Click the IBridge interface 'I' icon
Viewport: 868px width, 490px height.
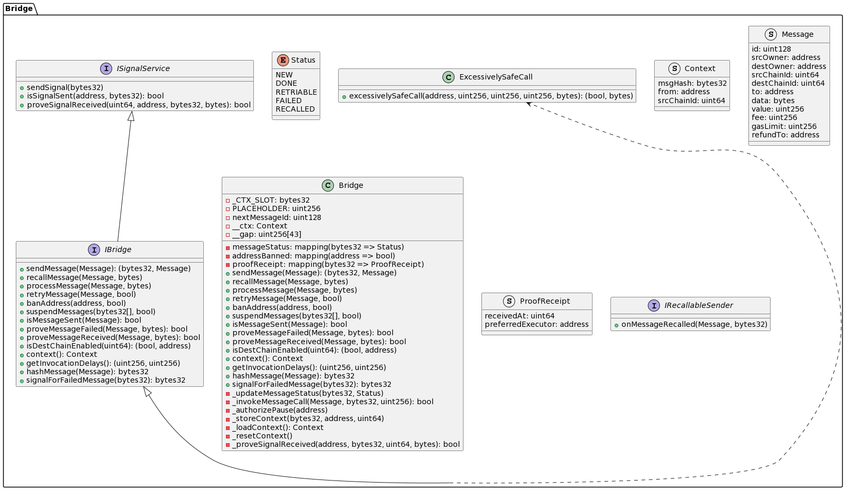click(x=94, y=249)
